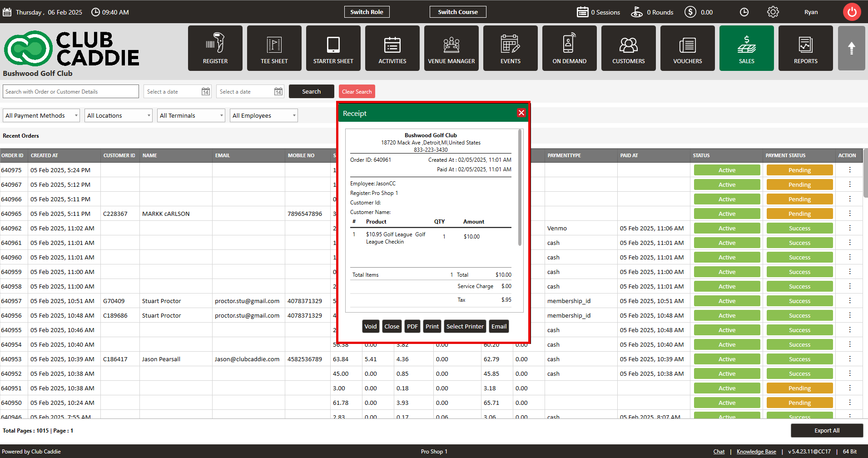Expand All Locations dropdown

pos(119,115)
